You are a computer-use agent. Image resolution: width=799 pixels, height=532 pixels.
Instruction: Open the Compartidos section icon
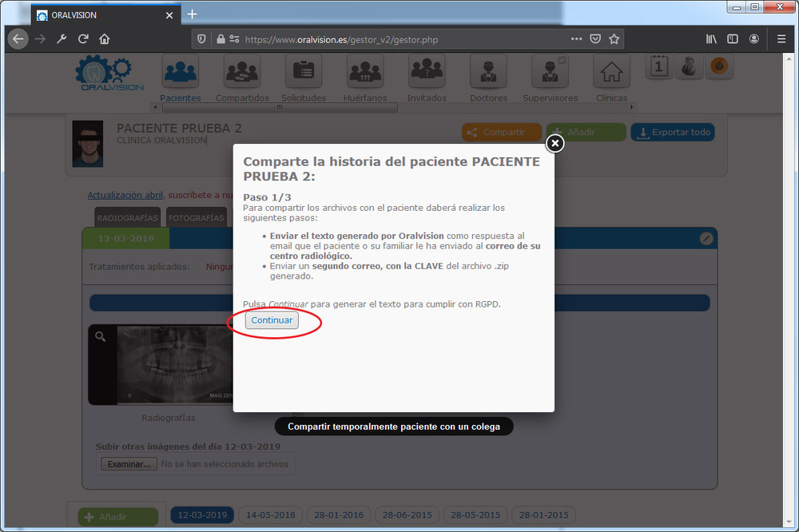(x=242, y=73)
